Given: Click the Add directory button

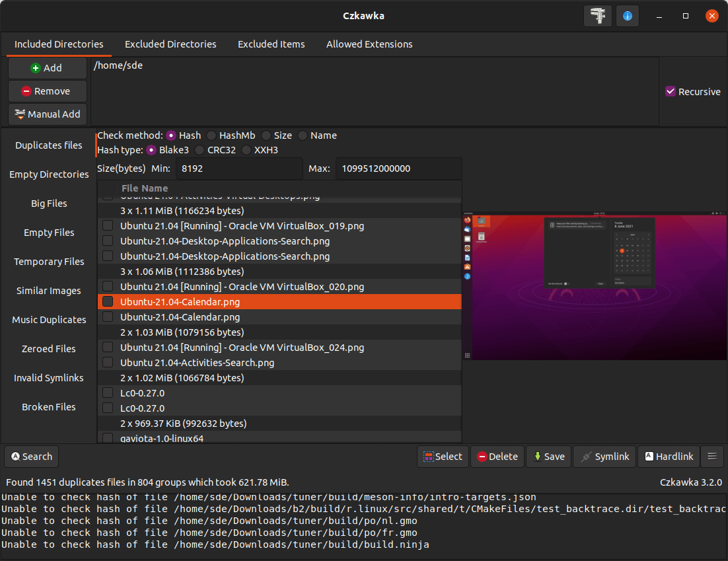Looking at the screenshot, I should click(48, 68).
